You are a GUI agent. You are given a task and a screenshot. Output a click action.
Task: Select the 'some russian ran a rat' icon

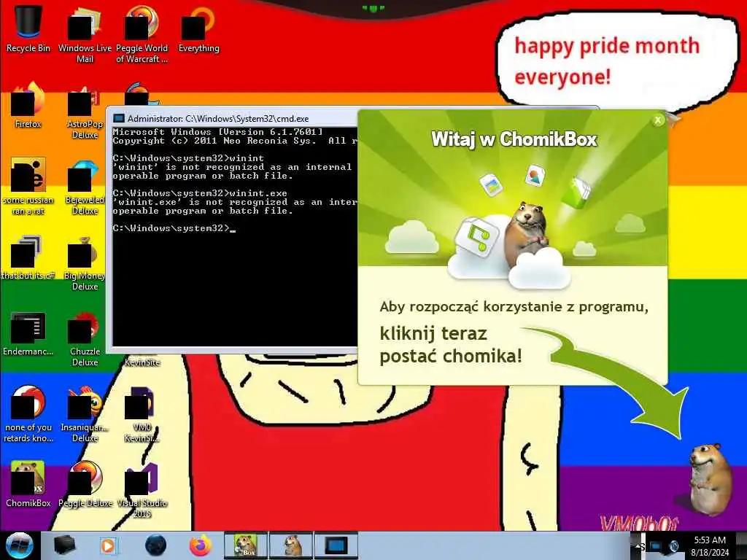click(x=28, y=186)
